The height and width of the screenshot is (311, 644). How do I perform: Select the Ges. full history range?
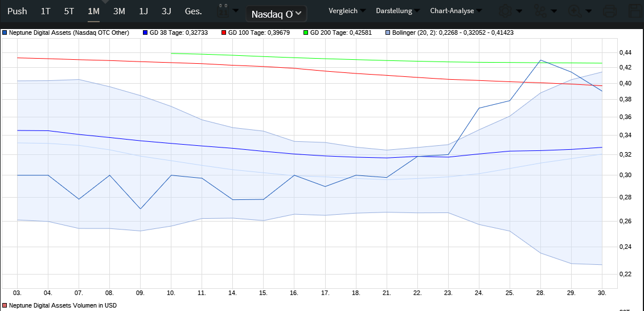[193, 11]
